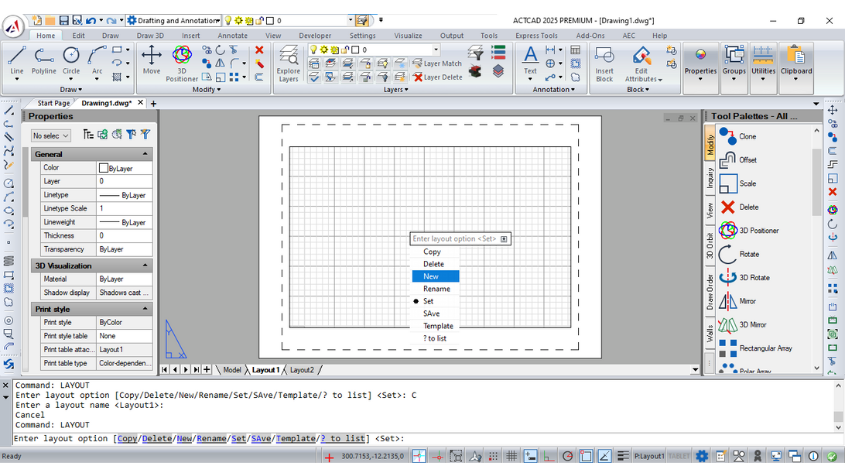
Task: Toggle ortho mode in status bar
Action: point(549,456)
